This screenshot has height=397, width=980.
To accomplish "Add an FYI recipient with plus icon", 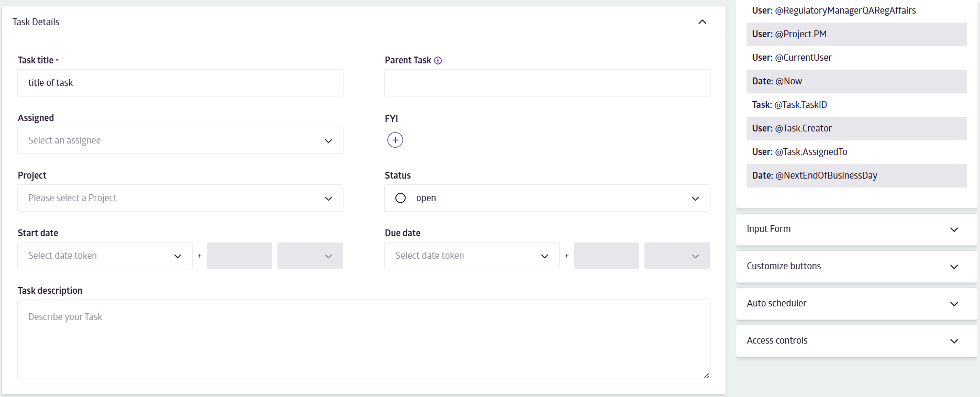I will point(395,140).
